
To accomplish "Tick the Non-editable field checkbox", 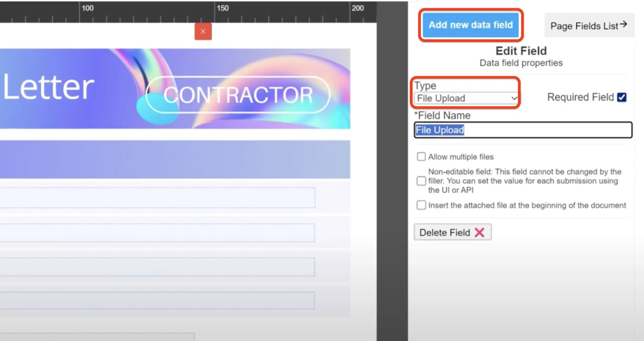I will 421,181.
